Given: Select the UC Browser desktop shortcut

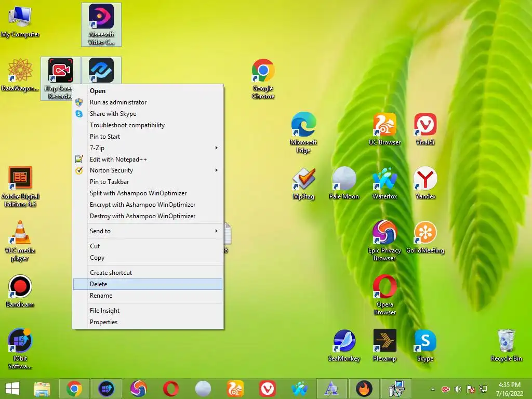Looking at the screenshot, I should (384, 129).
